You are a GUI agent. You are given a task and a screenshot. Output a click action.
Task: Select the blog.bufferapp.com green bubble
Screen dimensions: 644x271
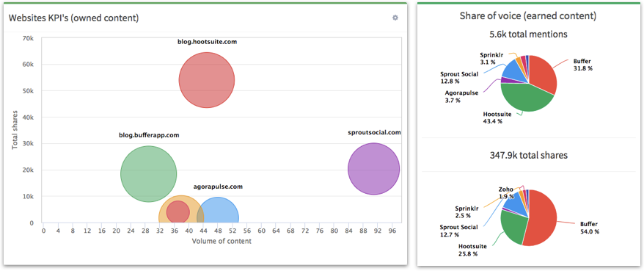pos(149,173)
